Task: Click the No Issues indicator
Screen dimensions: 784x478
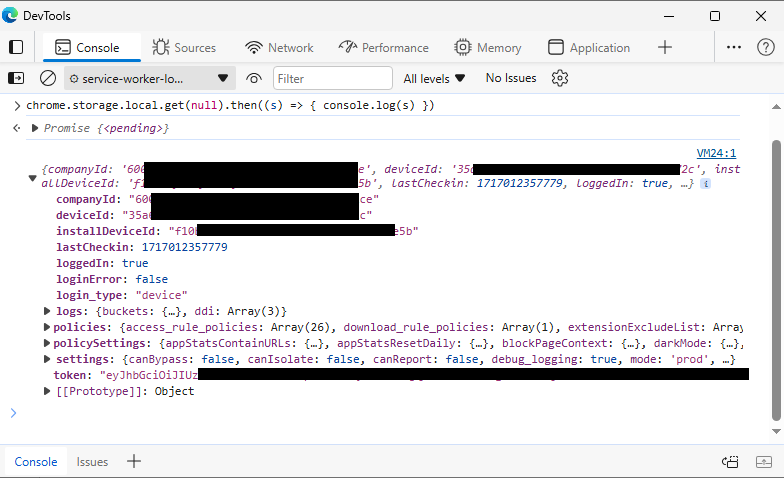Action: point(510,78)
